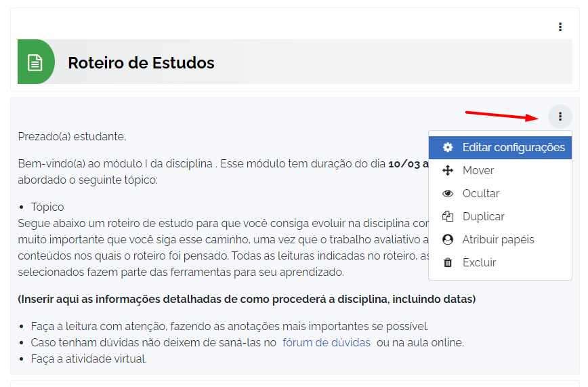Click the gear icon beside Editar configurações
The image size is (588, 387).
(x=447, y=148)
